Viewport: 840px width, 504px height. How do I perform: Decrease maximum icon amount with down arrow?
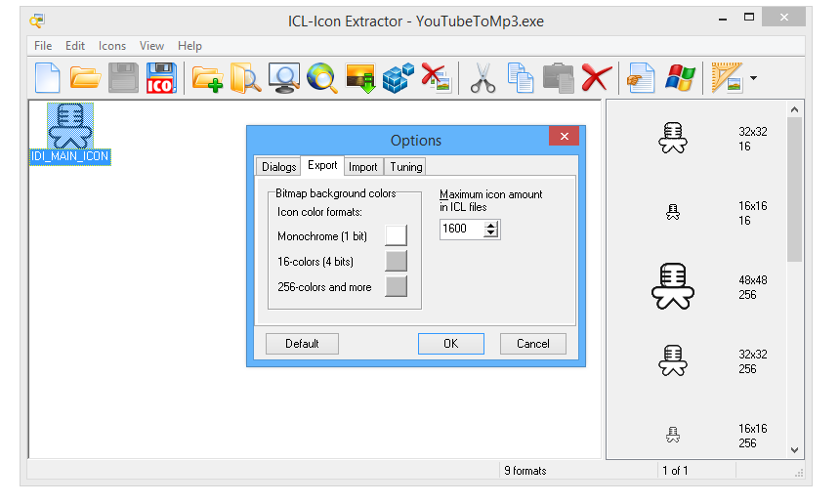[x=490, y=233]
